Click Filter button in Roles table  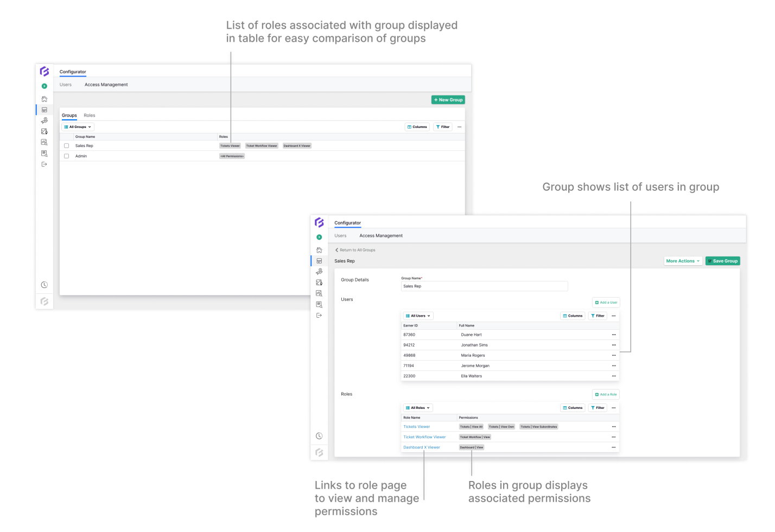coord(598,408)
